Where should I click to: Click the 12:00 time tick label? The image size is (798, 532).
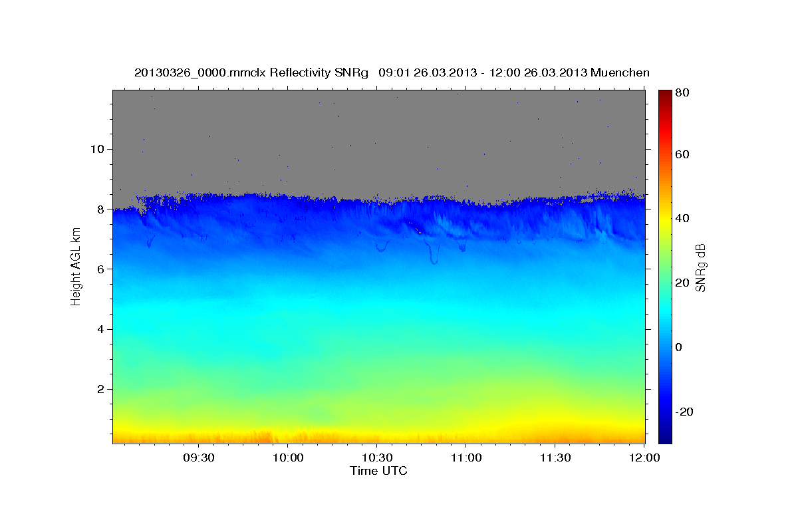tap(644, 458)
